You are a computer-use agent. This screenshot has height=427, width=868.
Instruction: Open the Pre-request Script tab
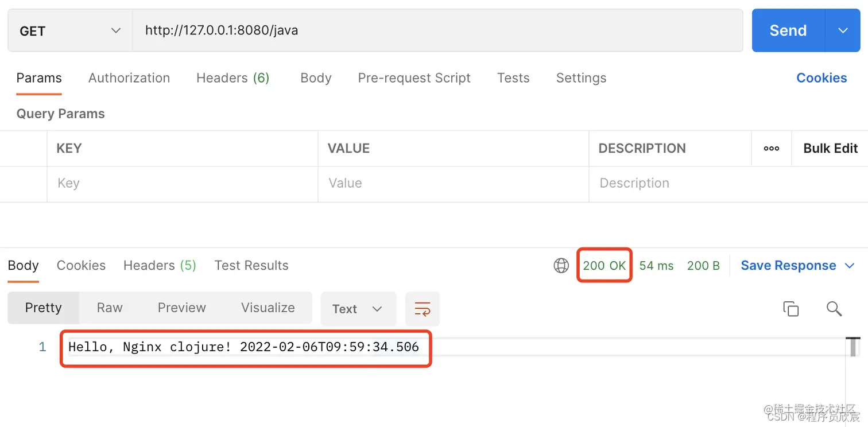point(414,78)
